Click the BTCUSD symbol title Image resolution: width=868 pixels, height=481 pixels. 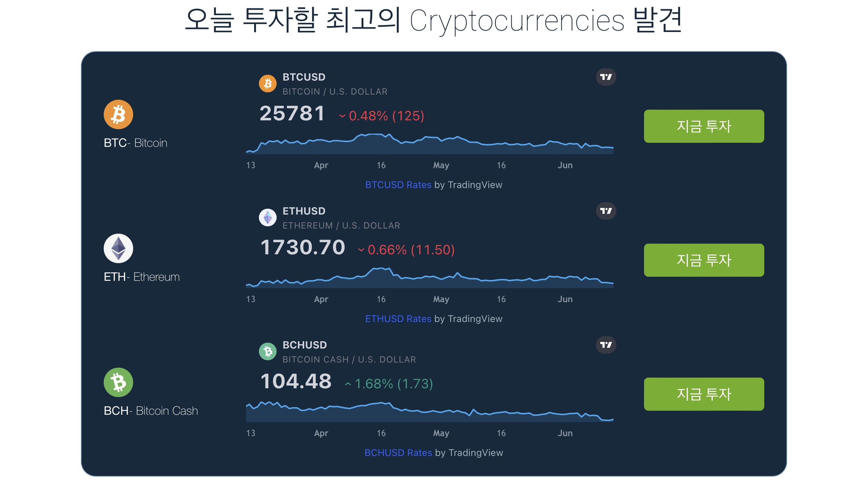[x=304, y=77]
